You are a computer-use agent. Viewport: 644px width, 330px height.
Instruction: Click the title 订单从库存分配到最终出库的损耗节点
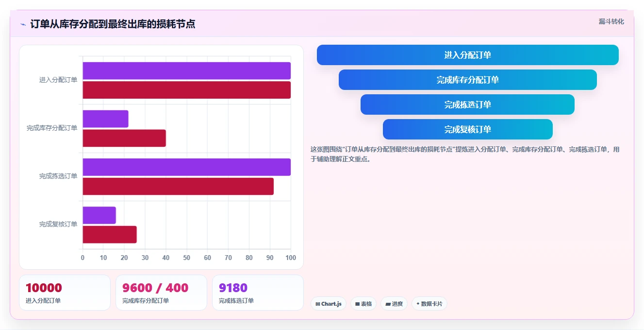(x=113, y=24)
